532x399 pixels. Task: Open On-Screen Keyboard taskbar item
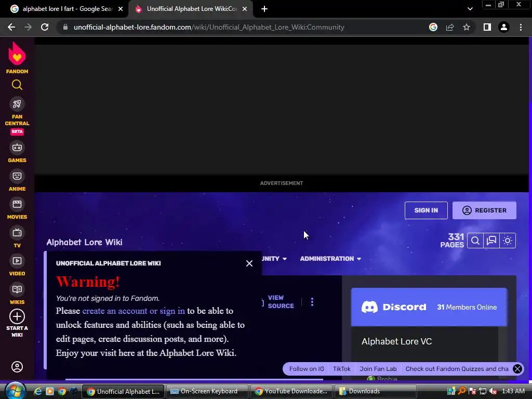pos(207,391)
